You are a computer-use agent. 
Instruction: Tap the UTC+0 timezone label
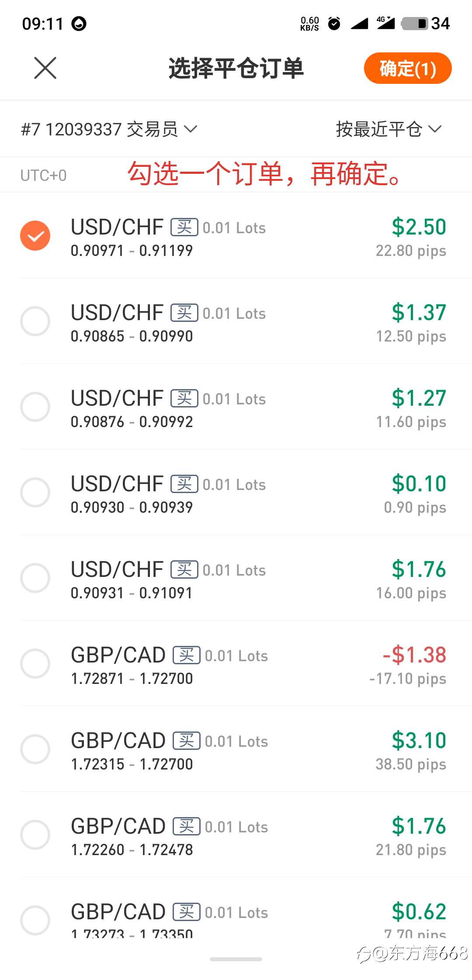[x=43, y=176]
